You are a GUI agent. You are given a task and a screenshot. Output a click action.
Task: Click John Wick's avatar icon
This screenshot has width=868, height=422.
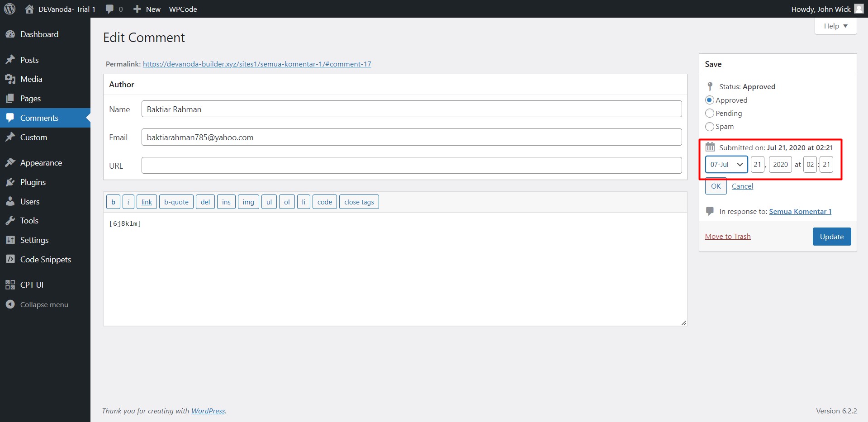tap(859, 9)
